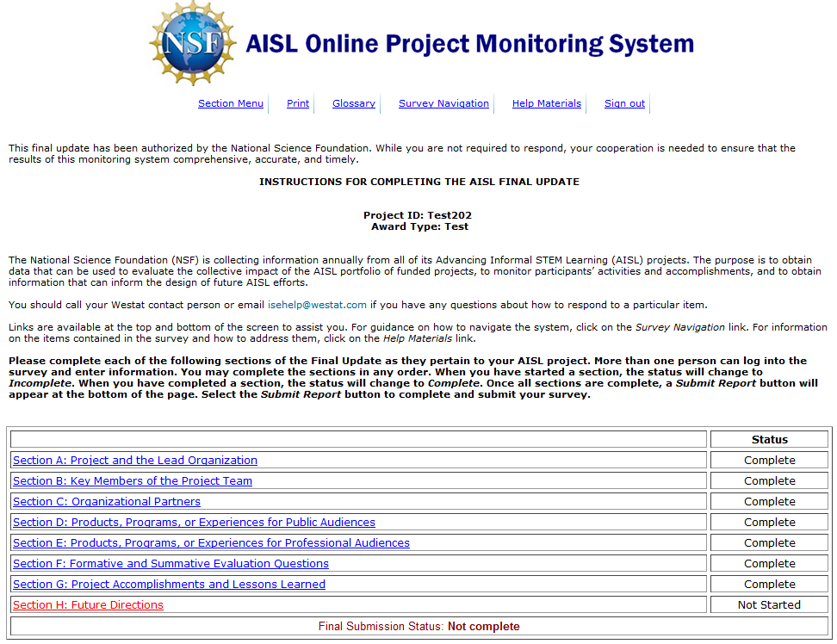Viewport: 837px width, 644px height.
Task: Click the INSTRUCTIONS FOR COMPLETING heading
Action: (419, 182)
